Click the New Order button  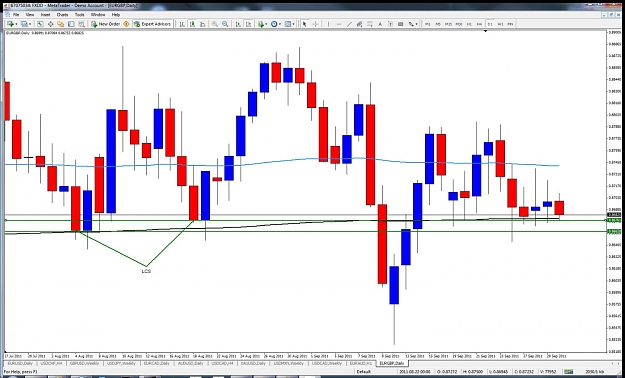(x=106, y=24)
